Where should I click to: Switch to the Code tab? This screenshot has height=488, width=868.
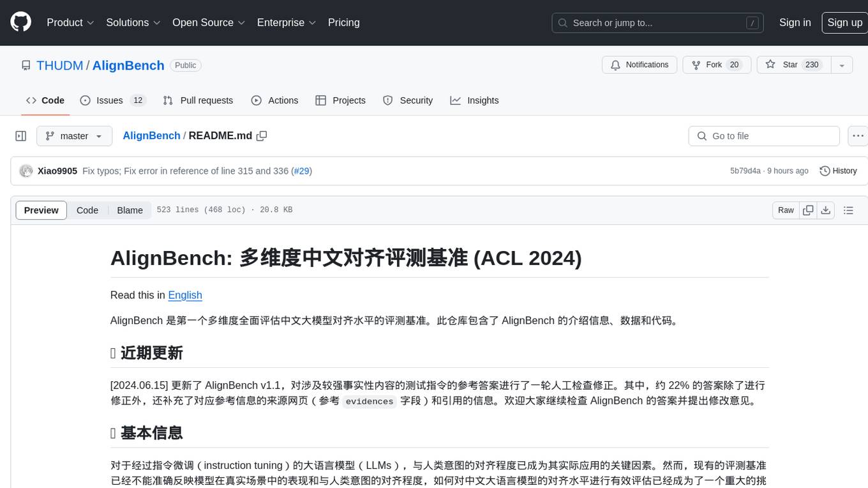45,100
